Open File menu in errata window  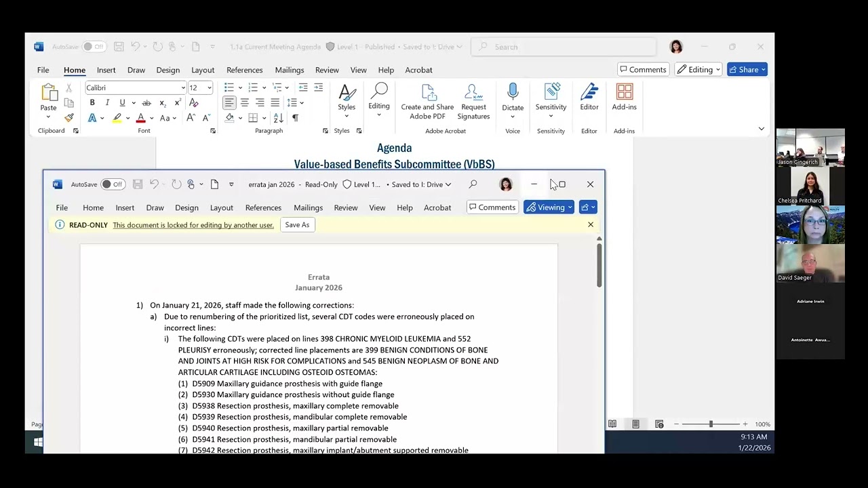click(62, 207)
